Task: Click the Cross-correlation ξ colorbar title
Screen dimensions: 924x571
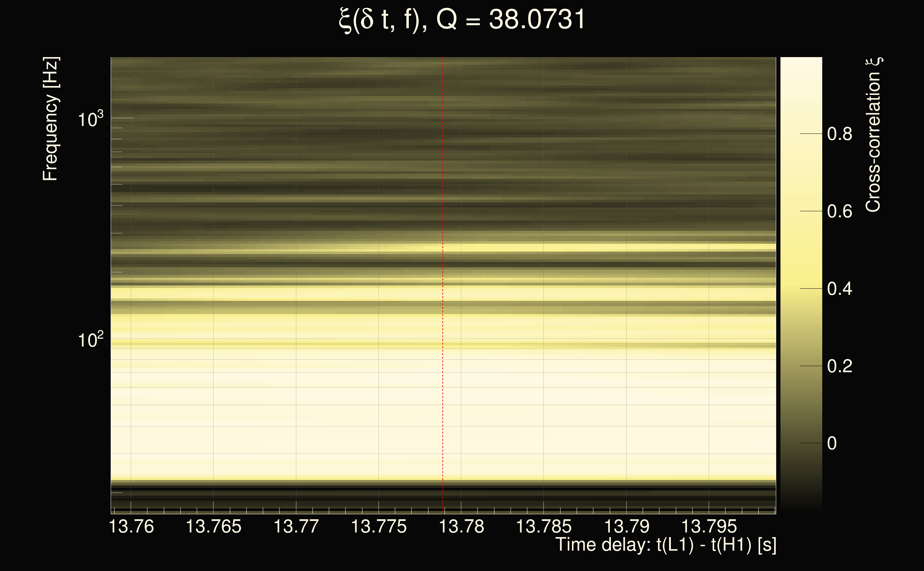Action: click(873, 135)
